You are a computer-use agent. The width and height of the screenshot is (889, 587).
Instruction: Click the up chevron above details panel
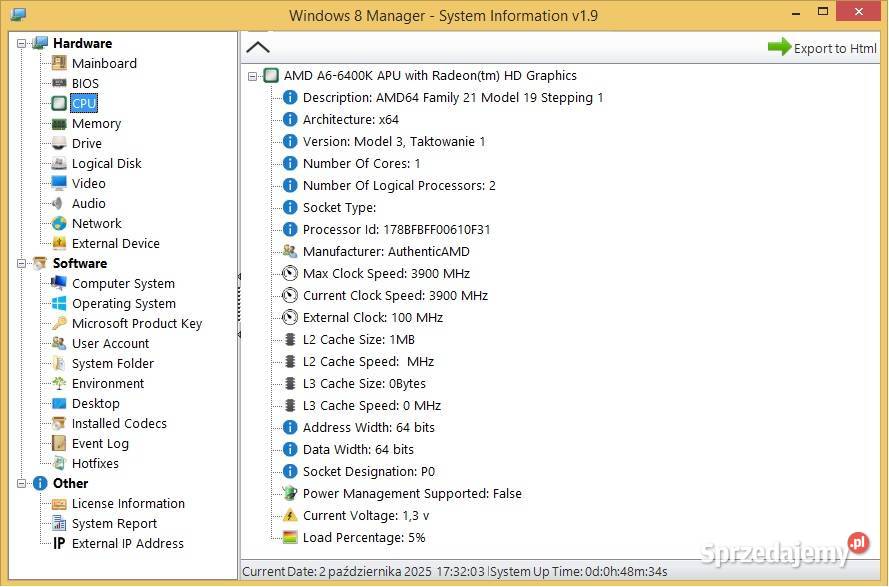coord(258,47)
